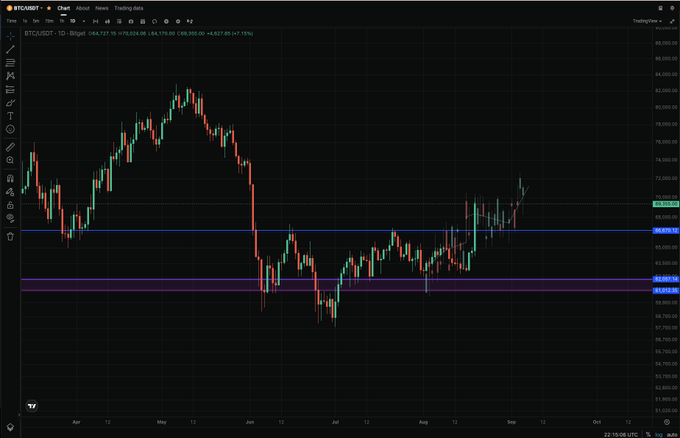This screenshot has height=438, width=680.
Task: Click the trash Remove drawings icon
Action: [x=10, y=236]
